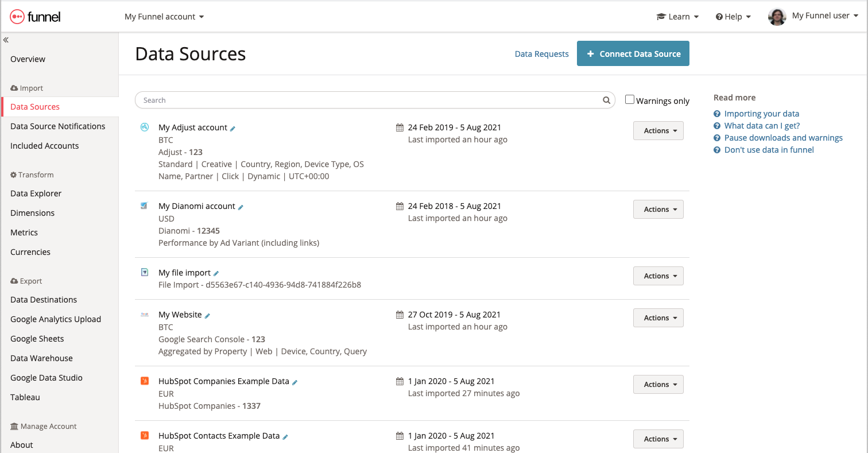
Task: Edit My file import name pencil
Action: coord(216,274)
